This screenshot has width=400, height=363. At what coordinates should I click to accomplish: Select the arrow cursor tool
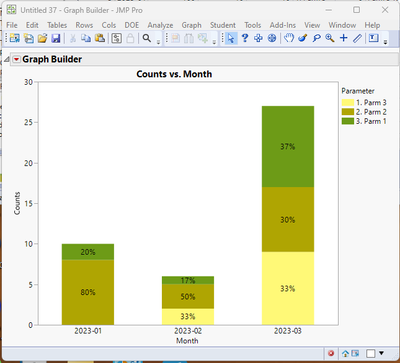pyautogui.click(x=231, y=38)
